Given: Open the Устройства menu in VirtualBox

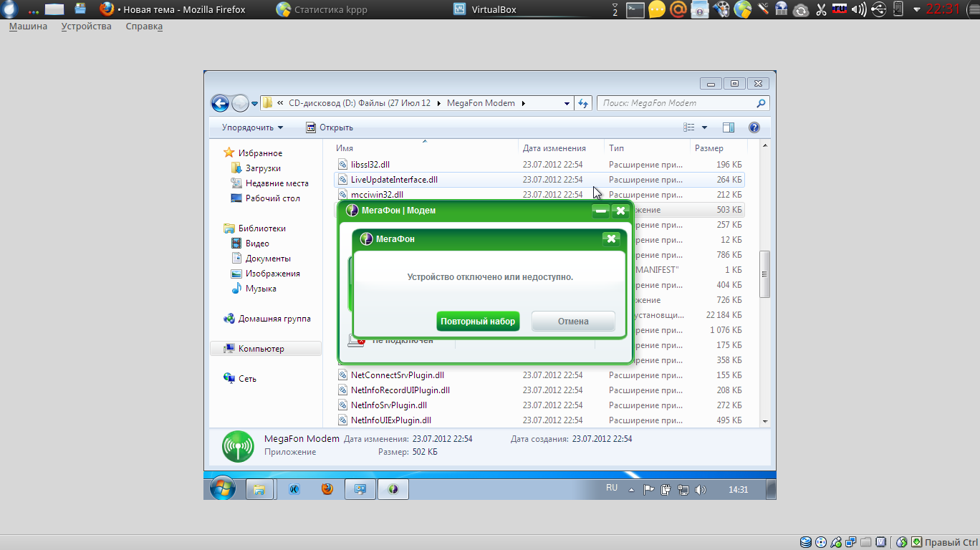Looking at the screenshot, I should (x=87, y=26).
